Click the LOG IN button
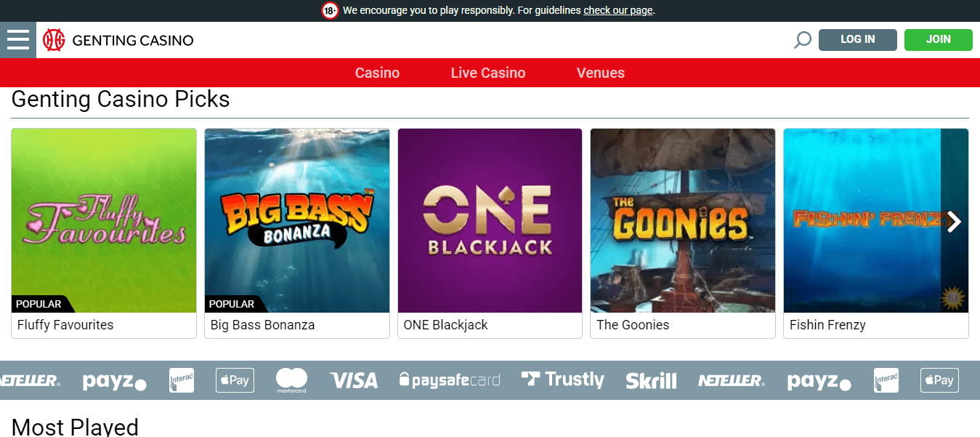This screenshot has height=437, width=980. [x=858, y=40]
